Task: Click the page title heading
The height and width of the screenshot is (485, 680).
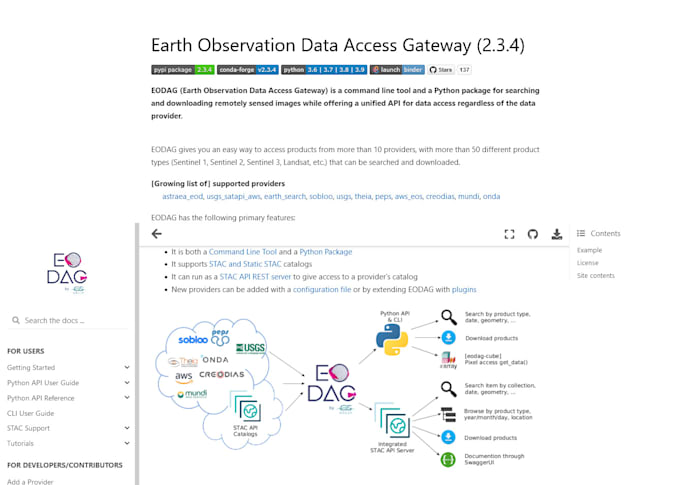Action: coord(338,45)
